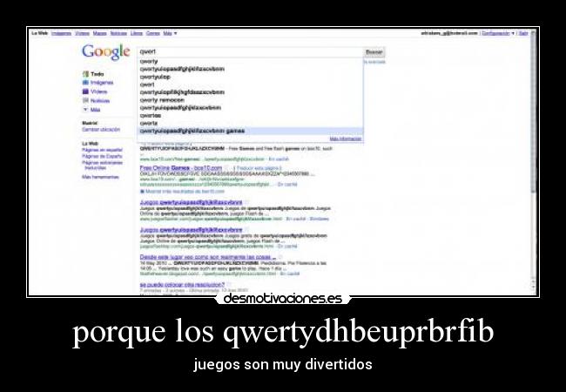
Task: Click the account email address at top right
Action: [449, 33]
